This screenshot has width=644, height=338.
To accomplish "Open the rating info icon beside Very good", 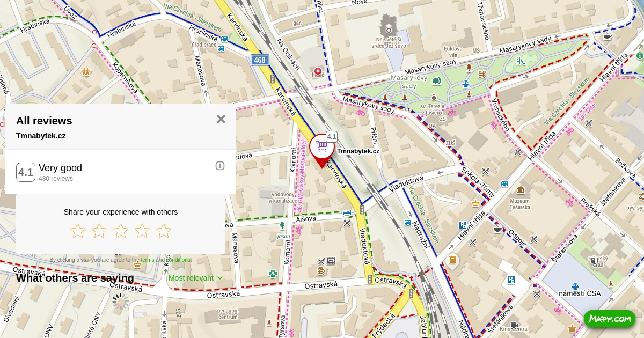I will tap(220, 166).
